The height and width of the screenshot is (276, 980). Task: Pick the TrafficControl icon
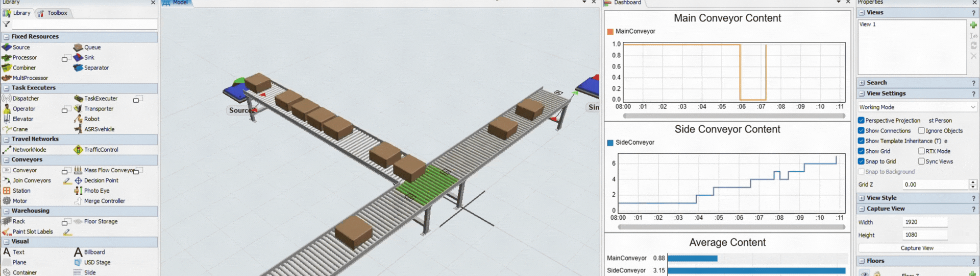(x=78, y=150)
